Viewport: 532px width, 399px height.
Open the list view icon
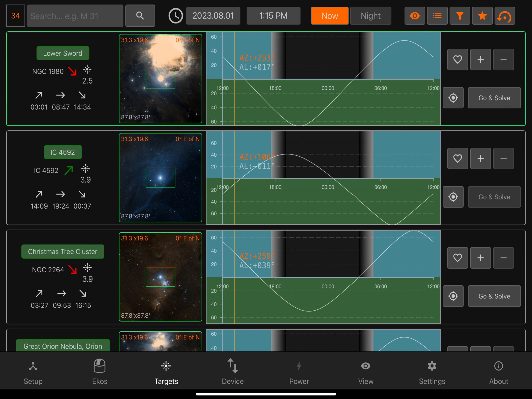437,16
